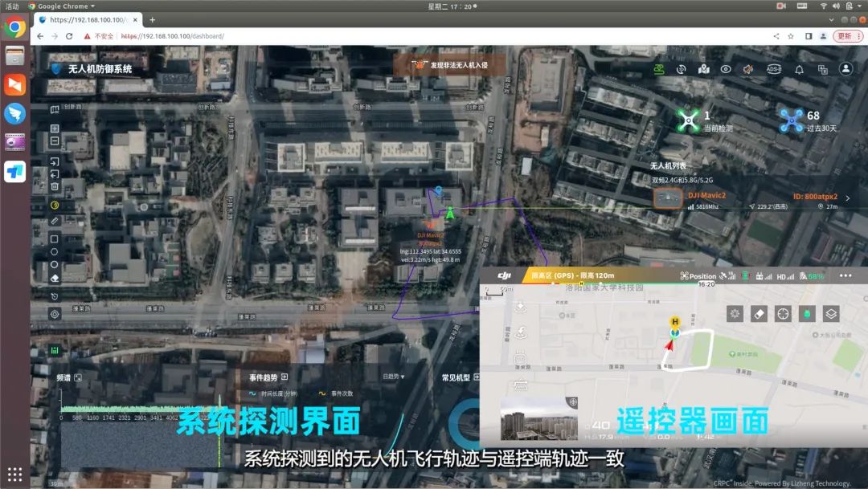Click the 发现非法无人机入侵 alert banner

click(449, 64)
